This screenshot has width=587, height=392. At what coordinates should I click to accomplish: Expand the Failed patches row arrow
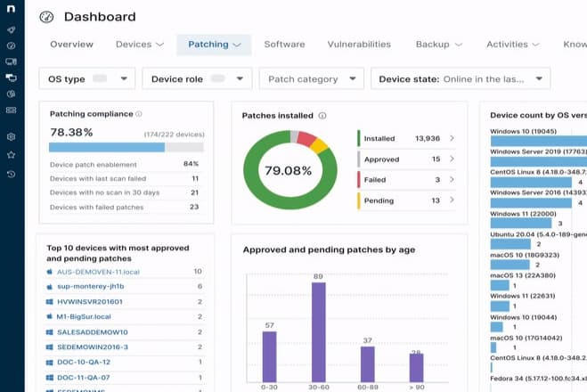452,180
